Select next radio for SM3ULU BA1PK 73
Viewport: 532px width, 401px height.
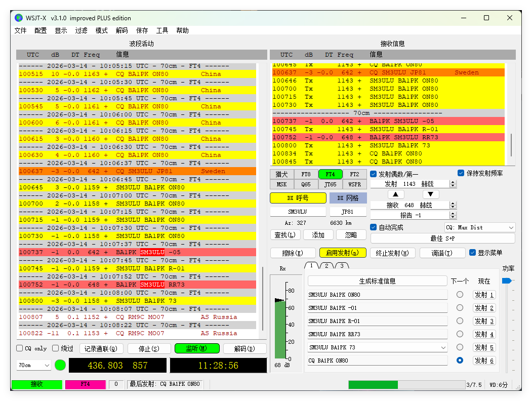coord(460,347)
